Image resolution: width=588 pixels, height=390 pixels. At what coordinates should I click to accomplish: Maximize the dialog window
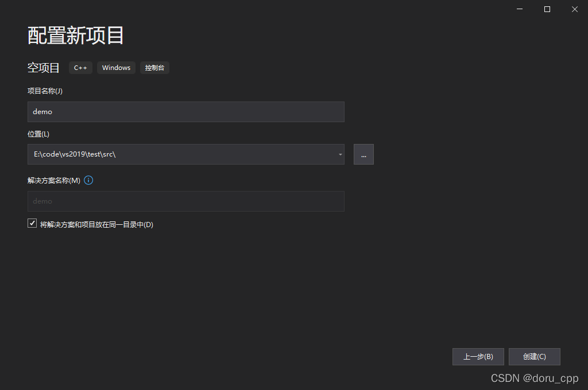click(547, 9)
